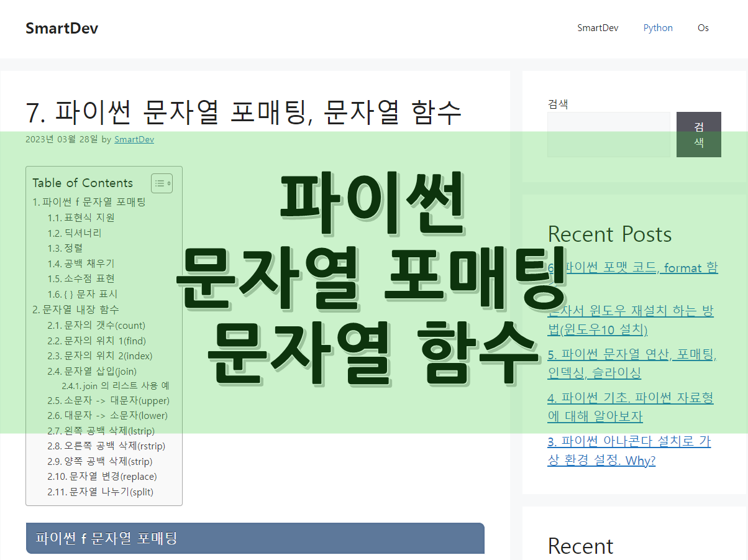Jump to 파이썬 f 문자열 포매팅 section
This screenshot has width=748, height=560.
click(89, 202)
